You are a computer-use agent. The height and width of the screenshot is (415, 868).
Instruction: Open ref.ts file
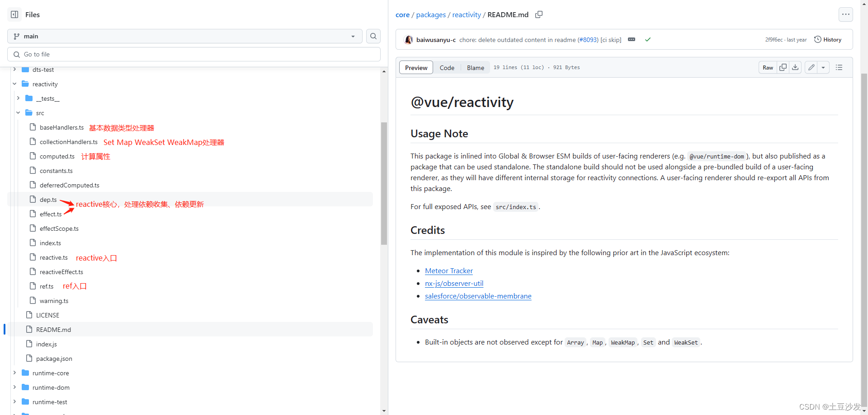coord(46,286)
